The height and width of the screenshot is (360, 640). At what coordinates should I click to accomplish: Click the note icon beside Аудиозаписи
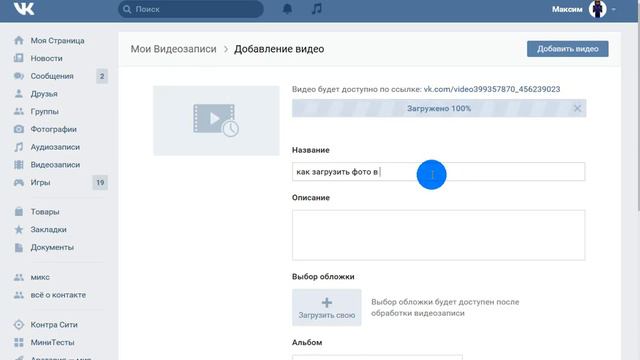pos(19,147)
